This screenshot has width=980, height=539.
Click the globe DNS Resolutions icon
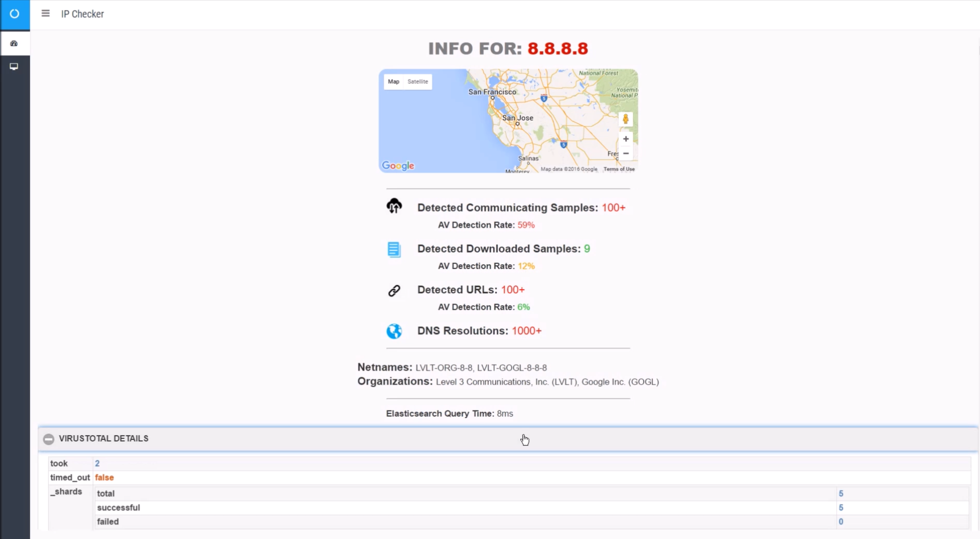(394, 331)
